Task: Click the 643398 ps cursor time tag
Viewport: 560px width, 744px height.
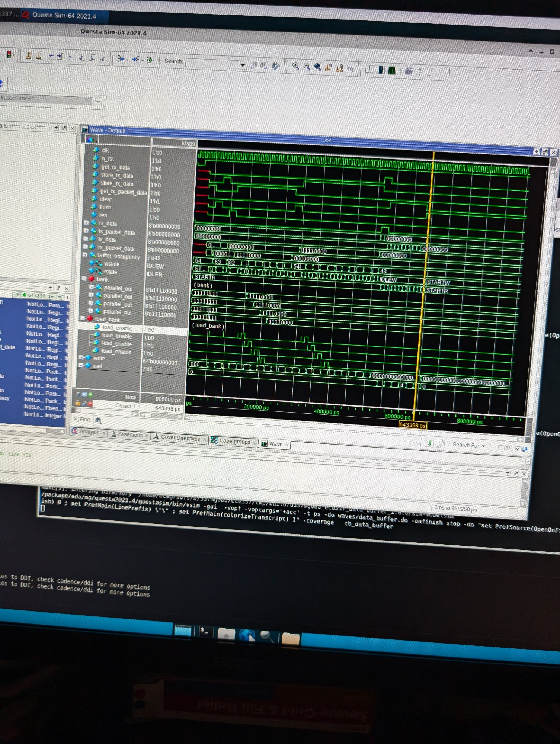Action: (412, 425)
